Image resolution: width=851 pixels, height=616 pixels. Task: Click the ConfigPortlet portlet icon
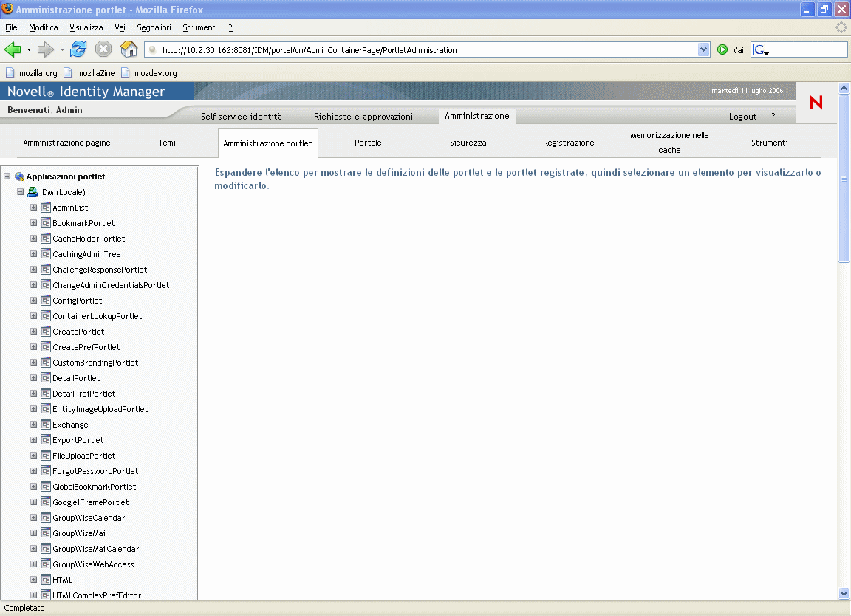pos(46,301)
